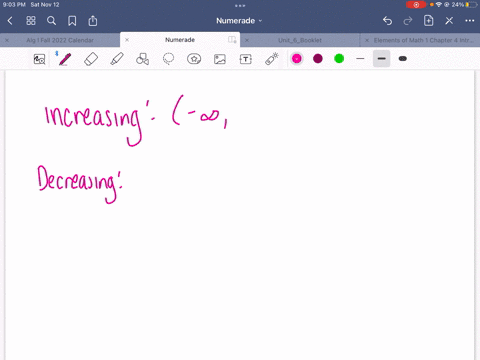This screenshot has height=360, width=480.
Task: Choose the thick stroke width
Action: point(403,59)
